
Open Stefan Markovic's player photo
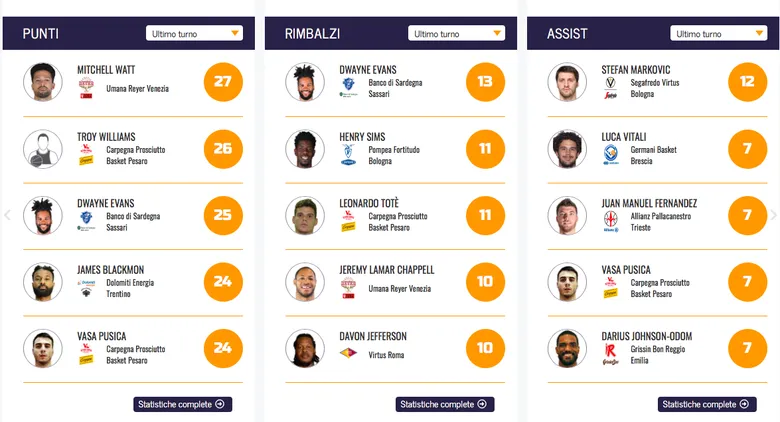point(567,82)
